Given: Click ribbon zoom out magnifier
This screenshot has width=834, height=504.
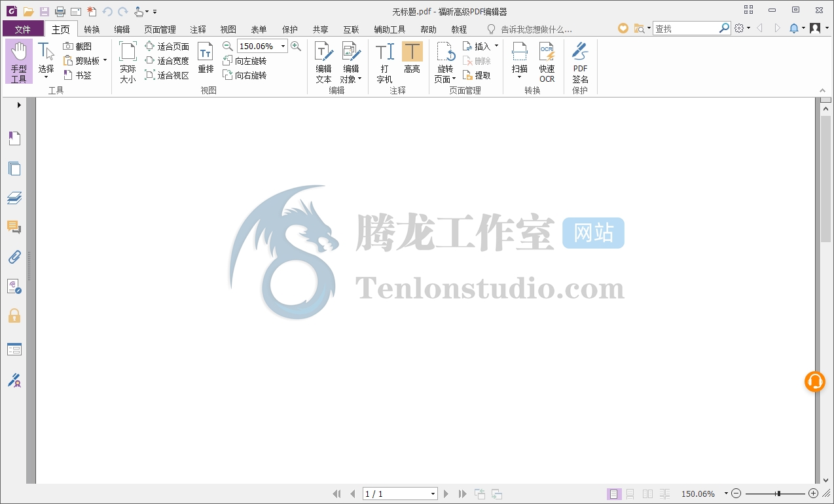Looking at the screenshot, I should (x=227, y=46).
